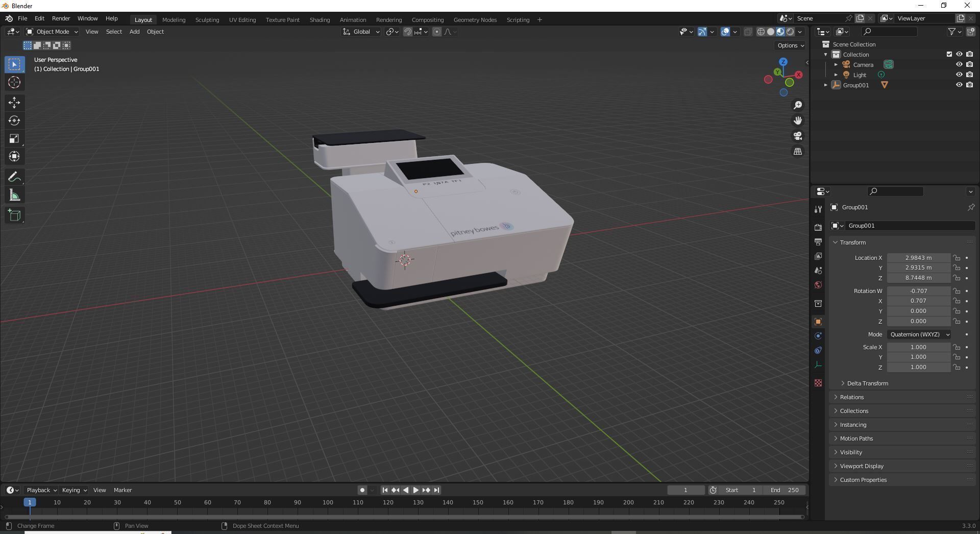Screen dimensions: 980x534
Task: Click the current frame number field
Action: [x=685, y=490]
